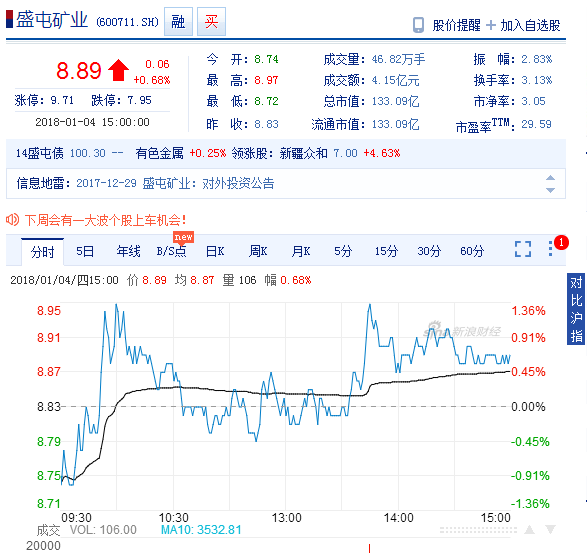Viewport: 587px width, 553px height.
Task: Open the fullscreen chart icon
Action: [523, 249]
